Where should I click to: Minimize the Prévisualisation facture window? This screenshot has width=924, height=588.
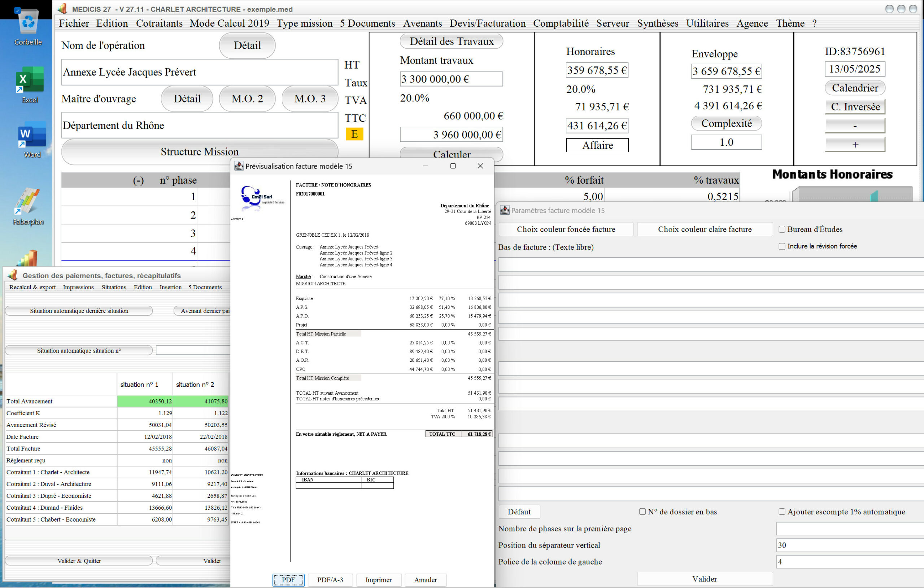pyautogui.click(x=425, y=166)
